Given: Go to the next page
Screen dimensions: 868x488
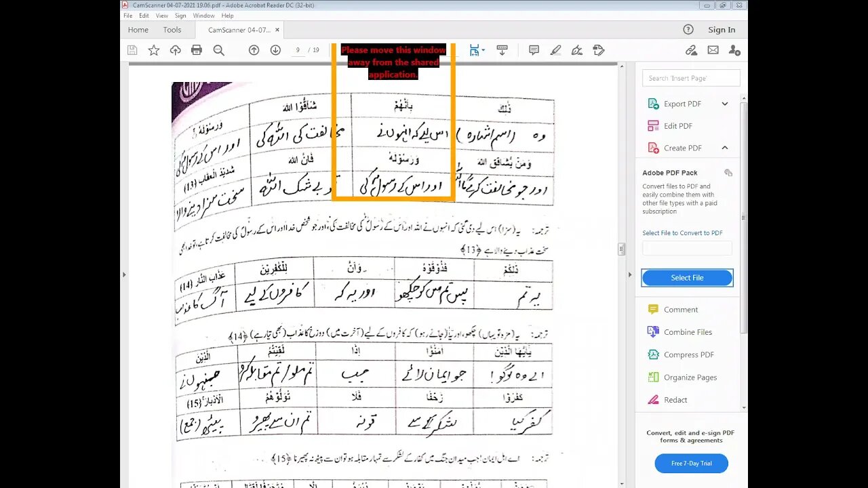Looking at the screenshot, I should tap(275, 50).
